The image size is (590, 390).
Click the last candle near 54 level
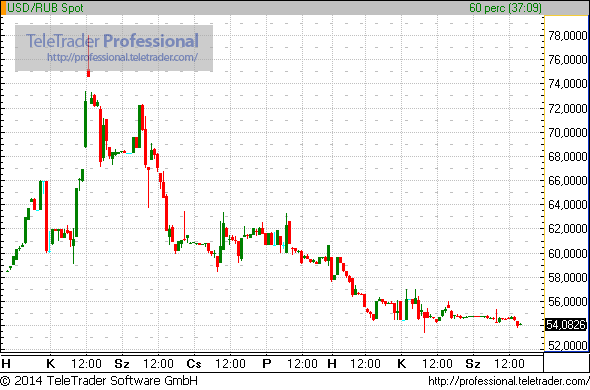pos(520,324)
